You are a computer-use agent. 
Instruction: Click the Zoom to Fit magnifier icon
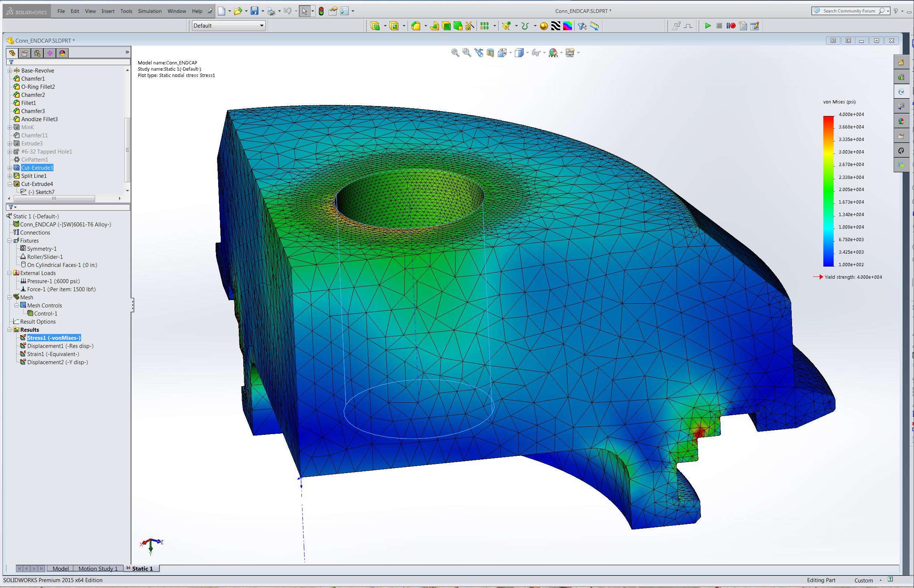click(455, 53)
